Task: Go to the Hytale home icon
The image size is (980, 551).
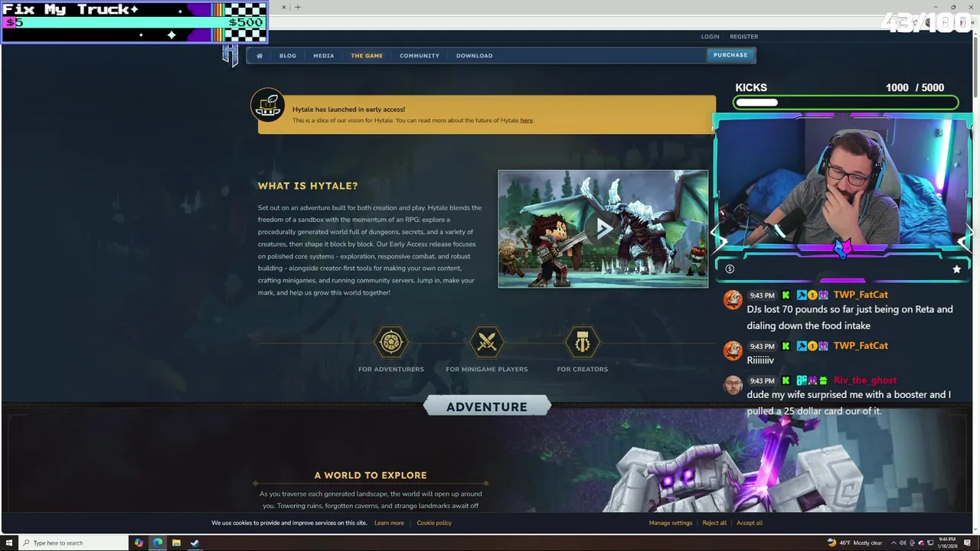Action: (x=260, y=55)
